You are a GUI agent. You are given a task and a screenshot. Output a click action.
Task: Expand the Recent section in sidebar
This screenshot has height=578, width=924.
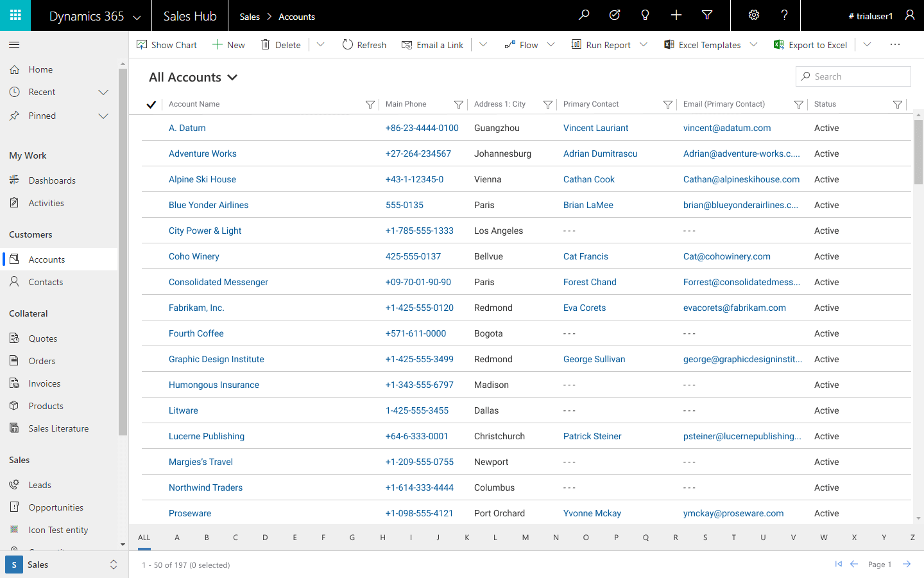point(103,92)
